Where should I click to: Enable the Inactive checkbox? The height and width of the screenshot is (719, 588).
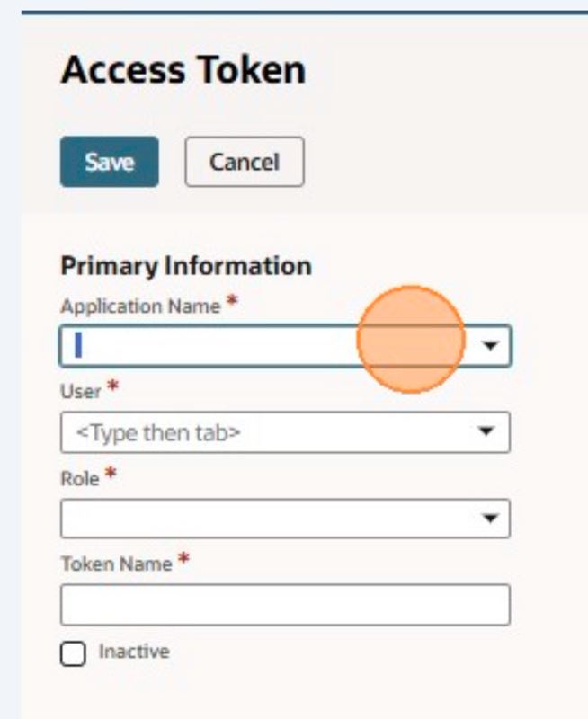coord(72,654)
